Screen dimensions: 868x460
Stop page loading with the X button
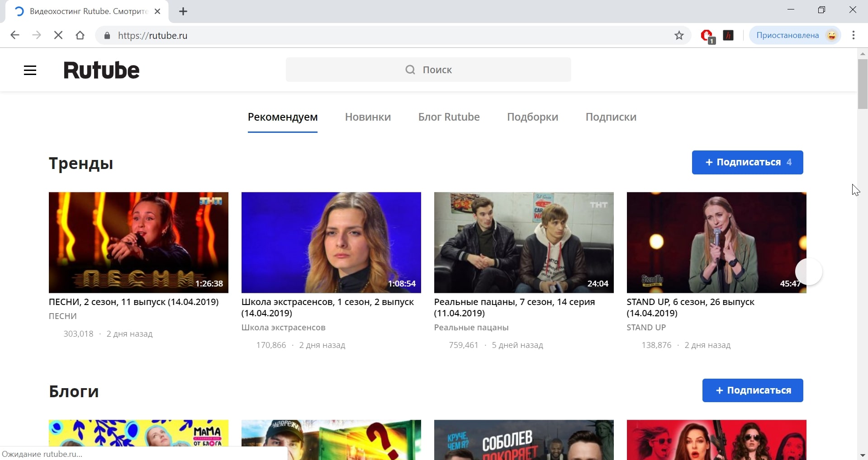click(x=58, y=35)
